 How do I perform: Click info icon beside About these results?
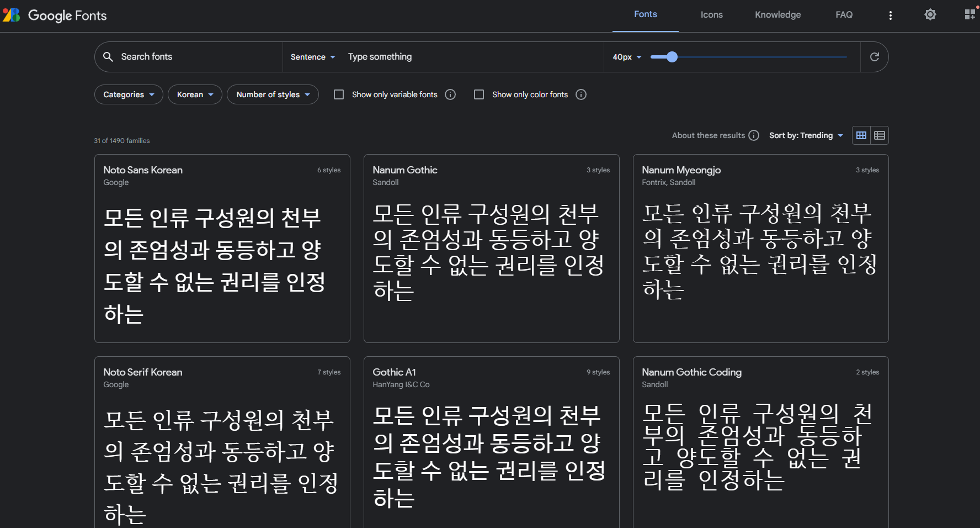tap(754, 135)
